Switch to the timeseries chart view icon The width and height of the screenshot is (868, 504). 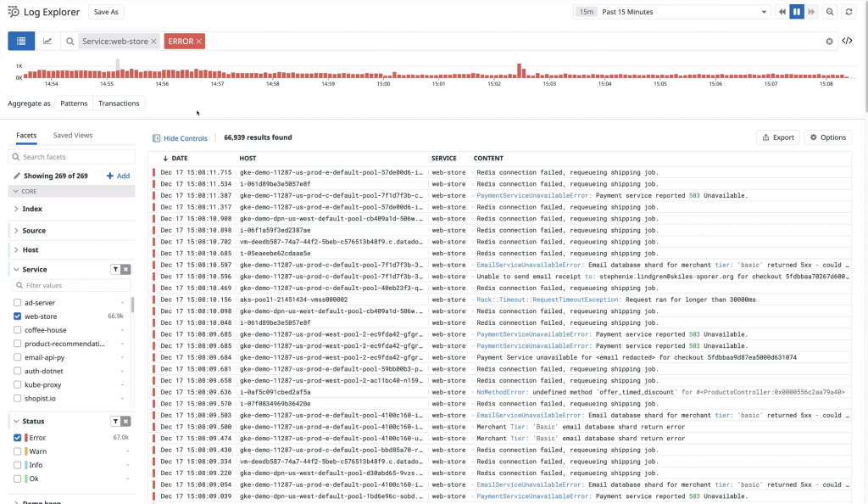click(x=46, y=39)
